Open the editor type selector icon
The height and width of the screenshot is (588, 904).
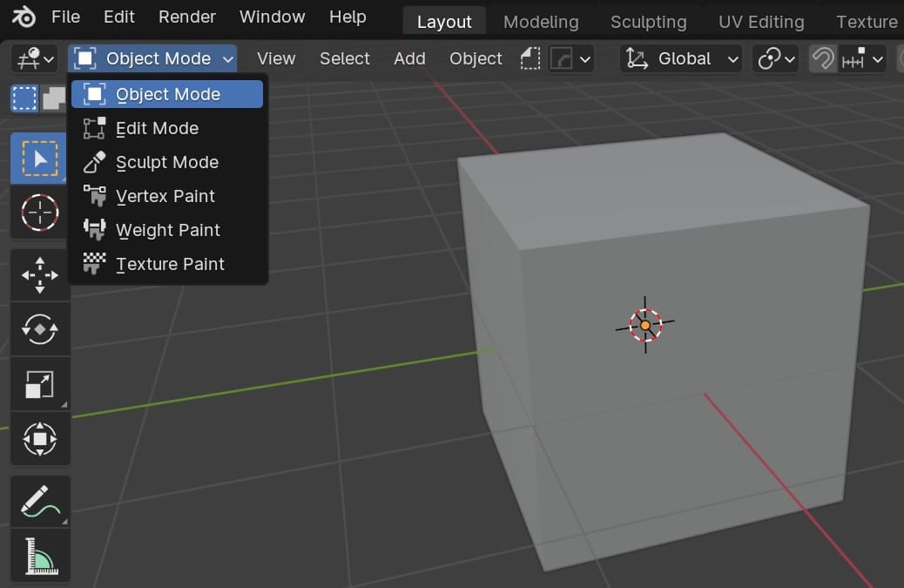click(x=26, y=58)
